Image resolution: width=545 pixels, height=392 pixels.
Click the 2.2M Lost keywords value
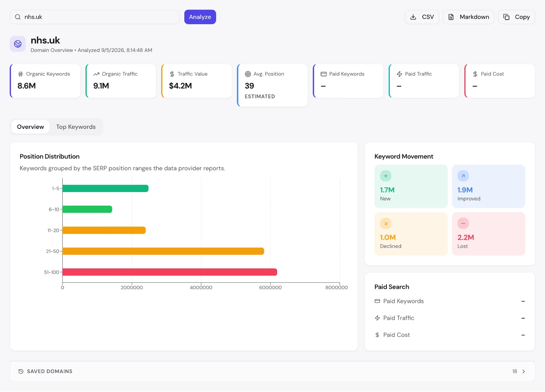[x=466, y=238]
